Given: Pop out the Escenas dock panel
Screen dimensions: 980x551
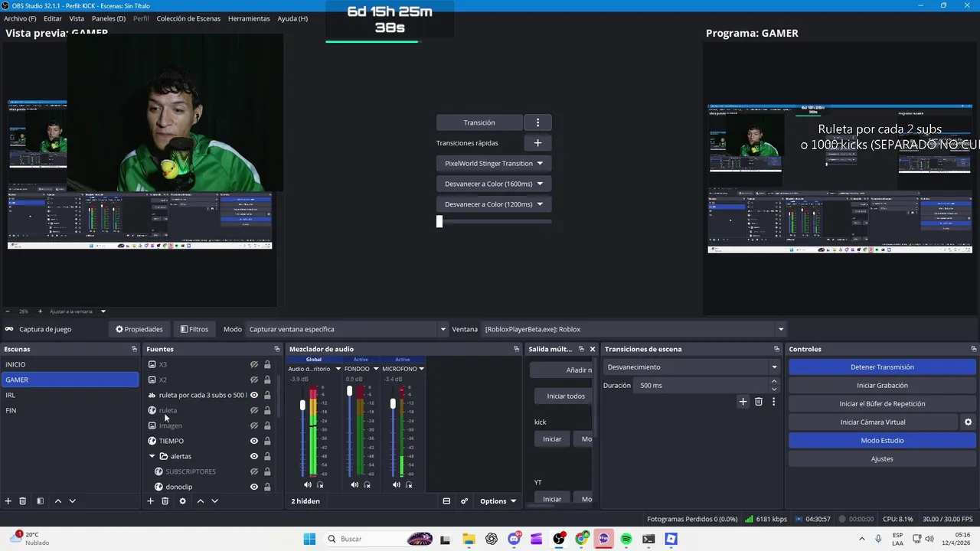Looking at the screenshot, I should [x=134, y=349].
